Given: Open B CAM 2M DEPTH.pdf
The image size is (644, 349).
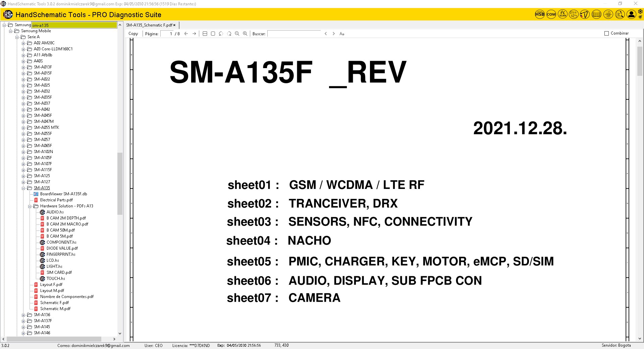Looking at the screenshot, I should coord(66,218).
